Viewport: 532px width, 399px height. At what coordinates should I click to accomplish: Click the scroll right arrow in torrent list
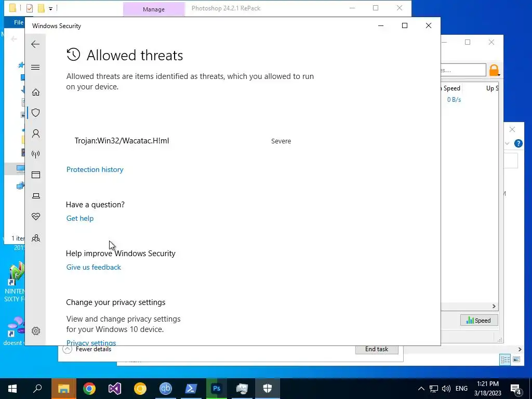point(494,307)
